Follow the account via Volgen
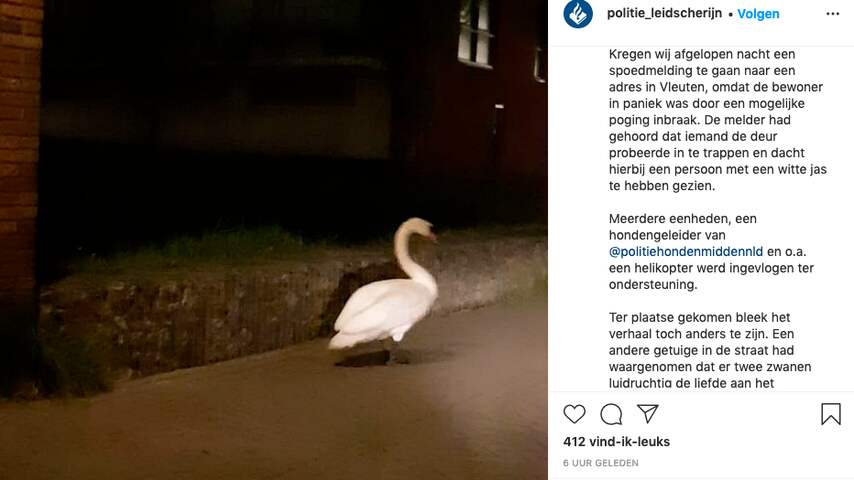854x480 pixels. pos(758,14)
